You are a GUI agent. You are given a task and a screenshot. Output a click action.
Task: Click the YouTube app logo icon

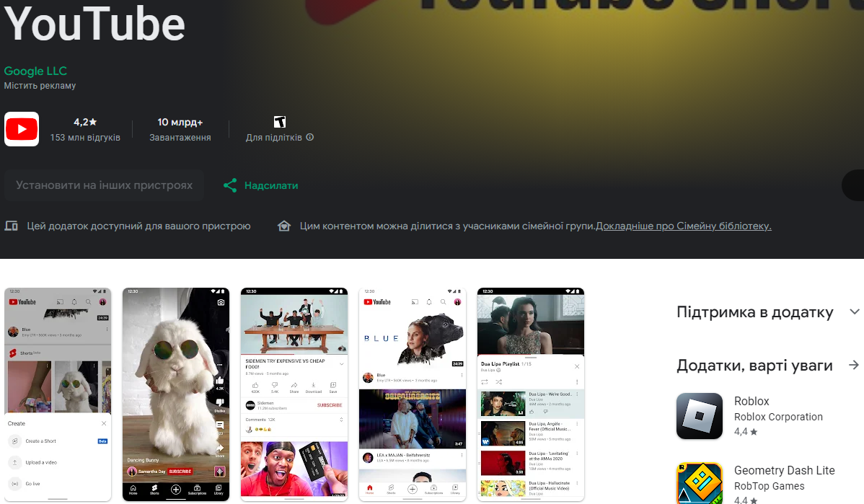point(22,129)
